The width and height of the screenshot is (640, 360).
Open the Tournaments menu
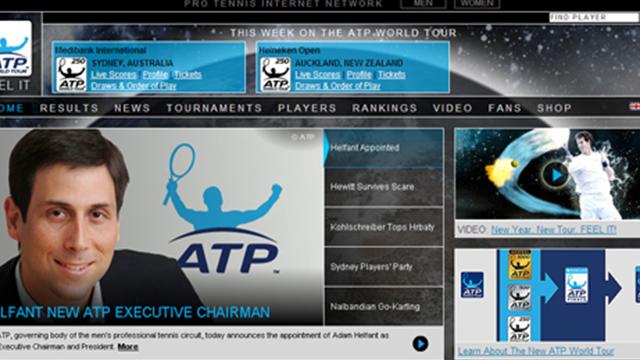point(214,108)
